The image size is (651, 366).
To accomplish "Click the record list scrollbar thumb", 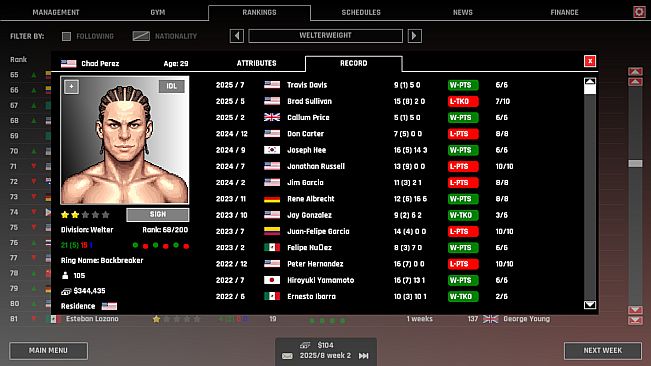I will point(590,89).
